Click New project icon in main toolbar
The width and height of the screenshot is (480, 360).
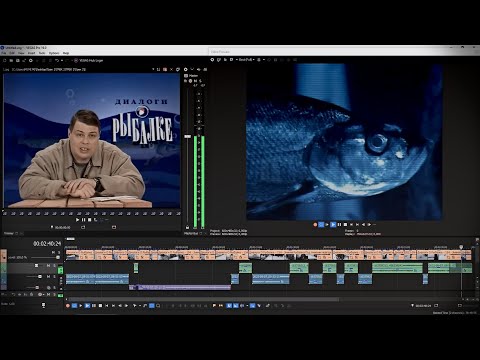(5, 60)
